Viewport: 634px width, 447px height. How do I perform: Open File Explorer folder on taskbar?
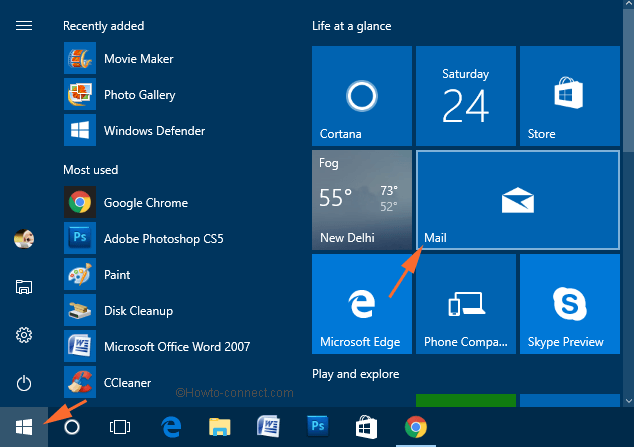point(220,427)
